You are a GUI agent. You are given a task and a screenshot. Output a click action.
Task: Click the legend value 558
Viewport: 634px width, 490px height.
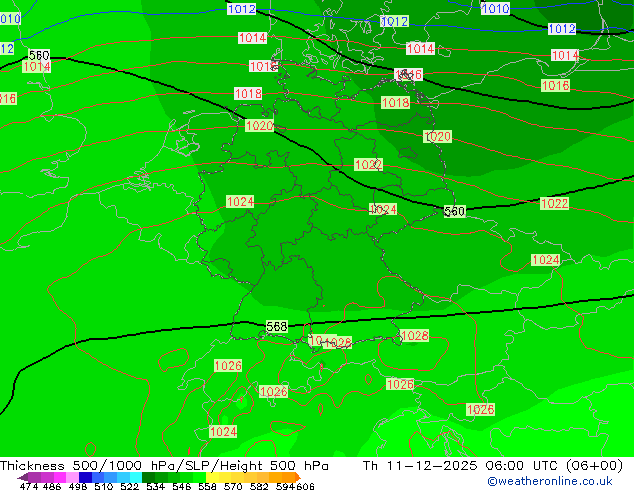pyautogui.click(x=207, y=486)
